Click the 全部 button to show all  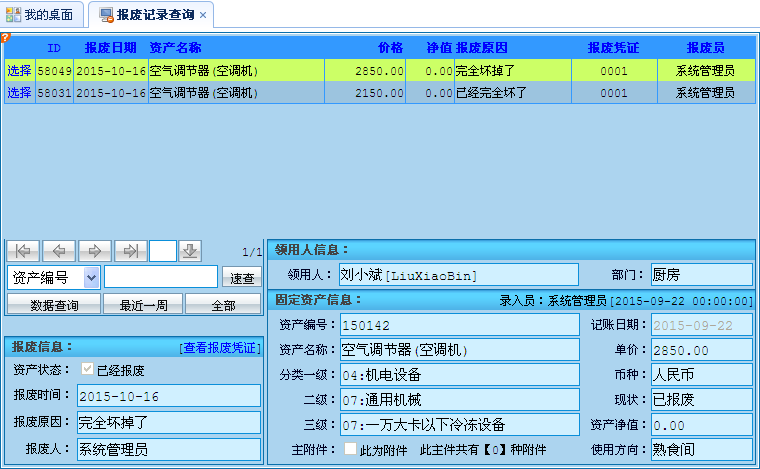[x=224, y=305]
